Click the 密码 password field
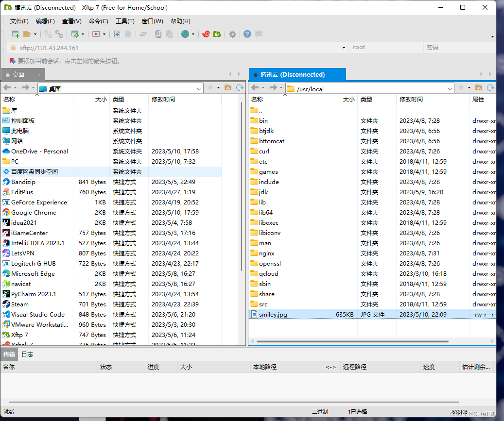The image size is (504, 421). tap(460, 48)
